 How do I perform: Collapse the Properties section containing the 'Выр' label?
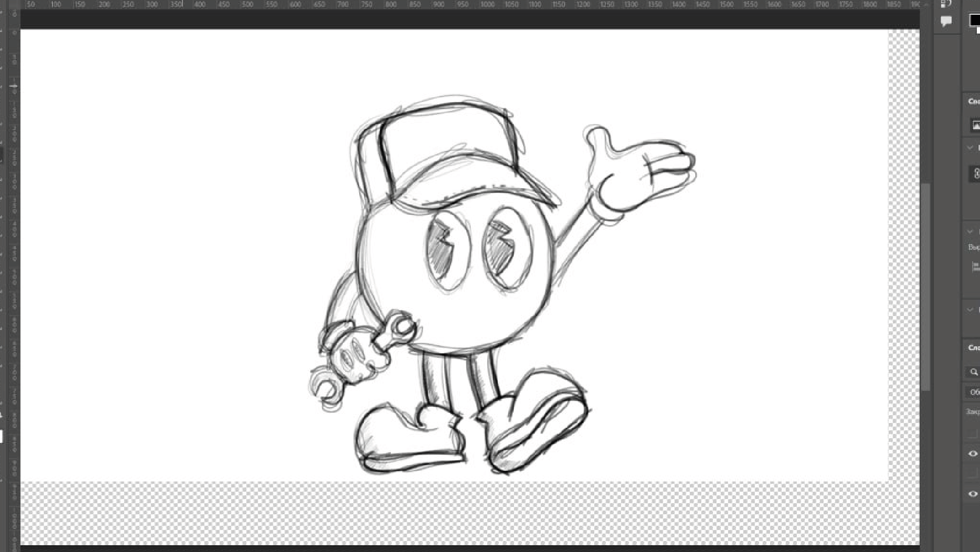pos(970,231)
